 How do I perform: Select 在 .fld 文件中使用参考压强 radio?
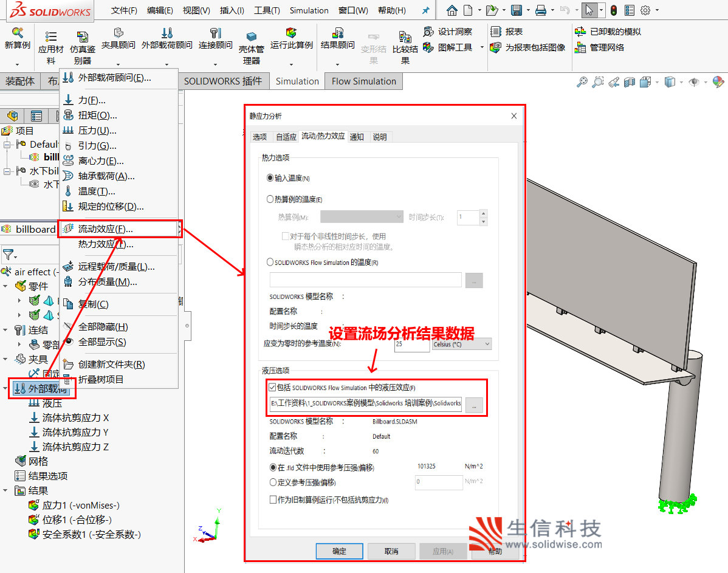pos(273,468)
